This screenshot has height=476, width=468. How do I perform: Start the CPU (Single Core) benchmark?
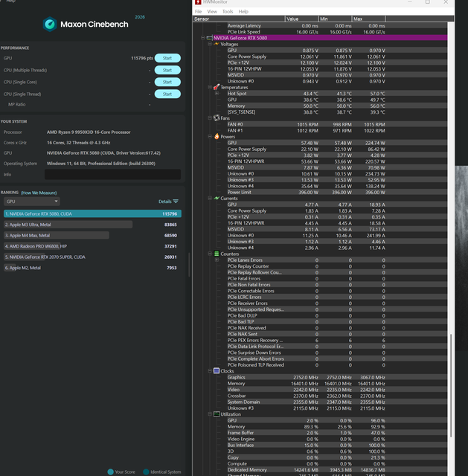[x=167, y=82]
